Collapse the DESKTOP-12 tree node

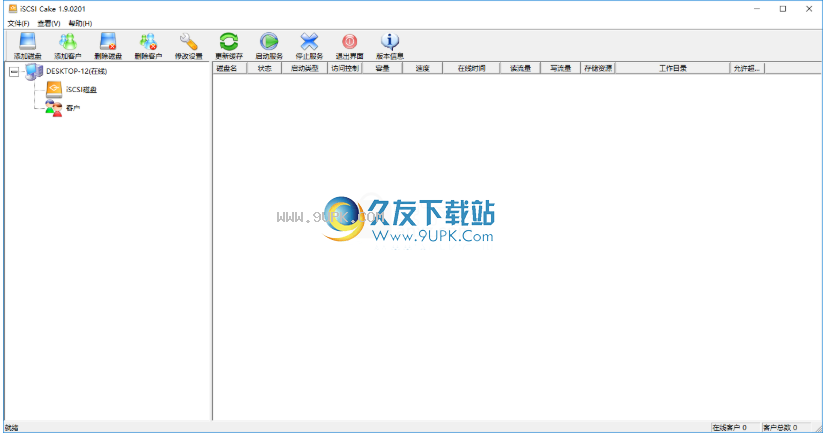coord(14,72)
